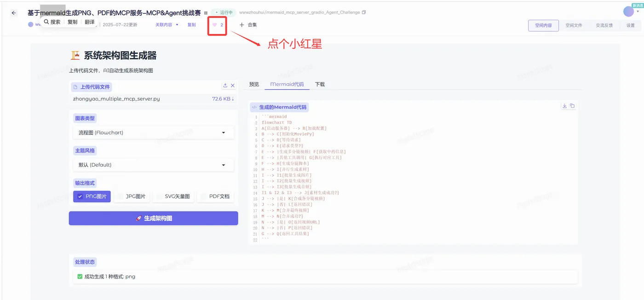Copy the repository path with the copy icon

coord(364,12)
